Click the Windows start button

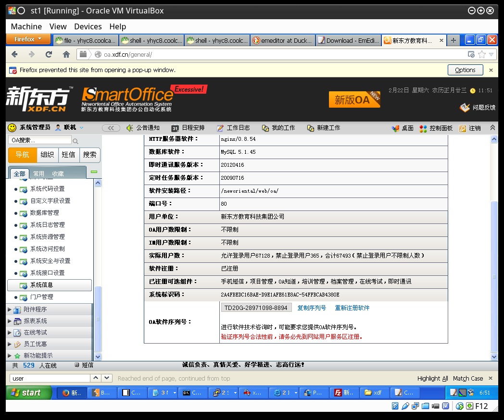click(x=28, y=393)
